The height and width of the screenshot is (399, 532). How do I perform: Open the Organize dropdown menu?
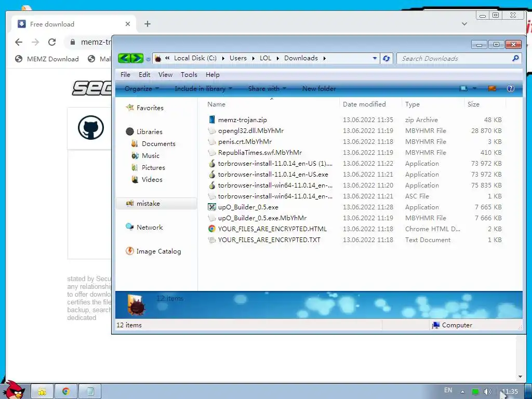point(142,88)
